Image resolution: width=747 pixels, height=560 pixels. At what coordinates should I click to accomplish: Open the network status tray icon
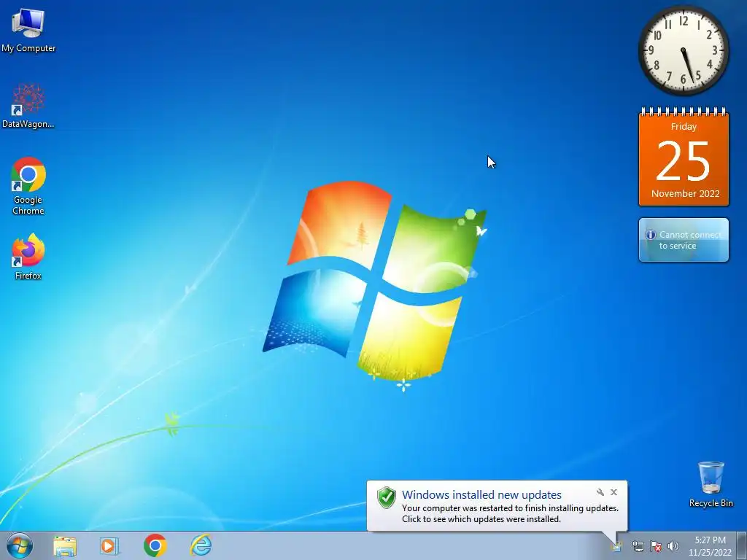638,546
